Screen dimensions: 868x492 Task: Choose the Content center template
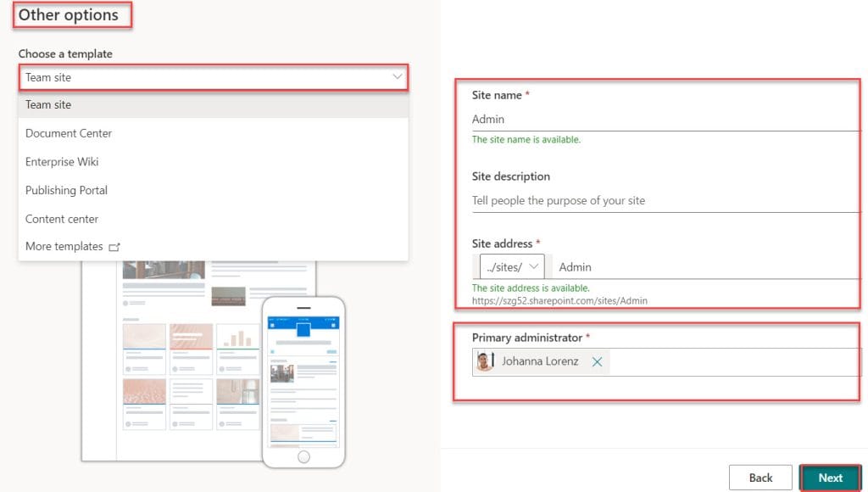[x=214, y=219]
